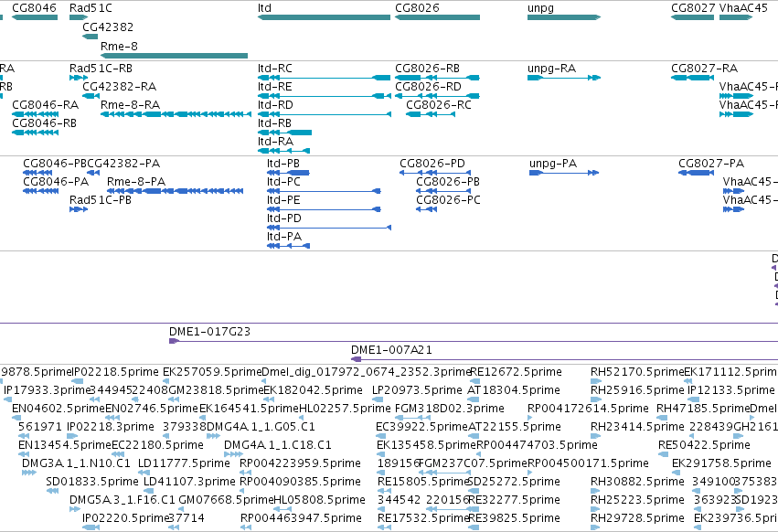This screenshot has width=778, height=532.
Task: Click the Rme-8-PA coding sequence label
Action: click(x=136, y=182)
